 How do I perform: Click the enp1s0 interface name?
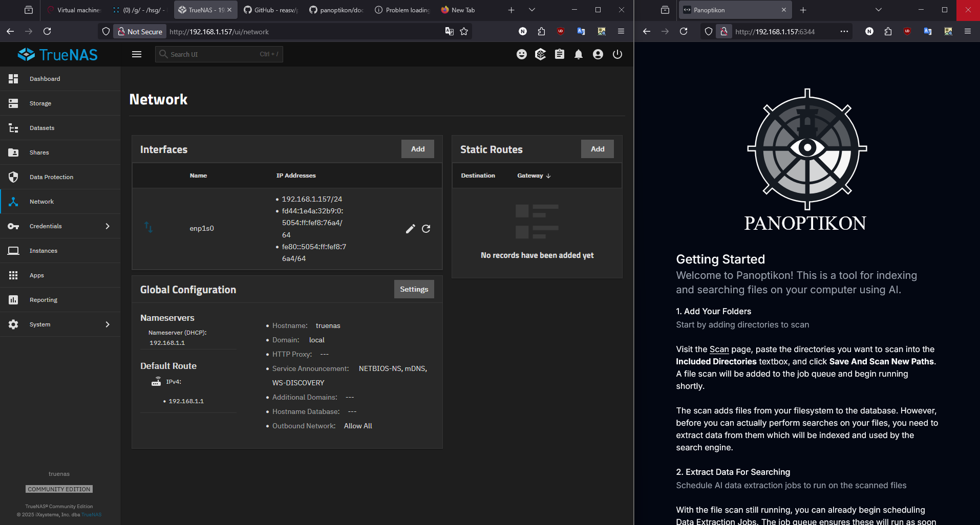[x=202, y=228]
